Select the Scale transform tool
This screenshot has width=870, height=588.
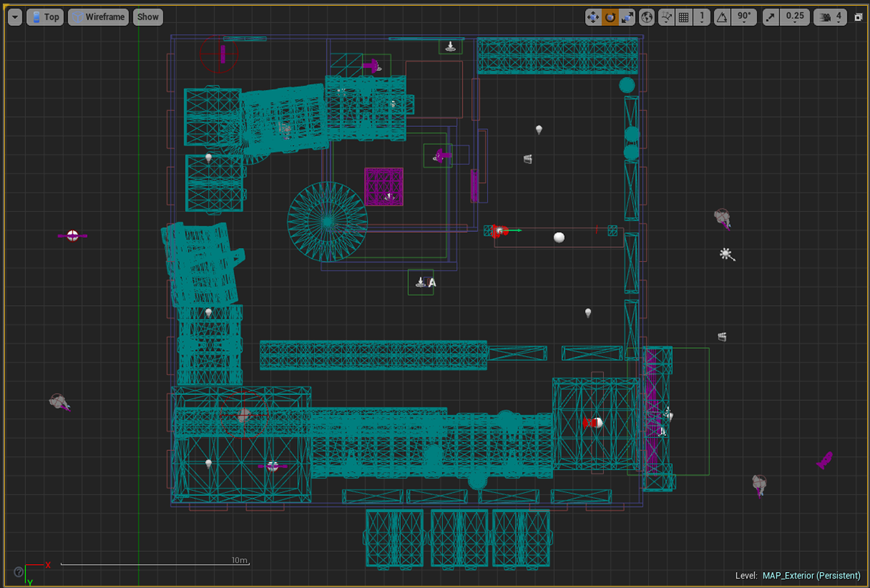[628, 17]
